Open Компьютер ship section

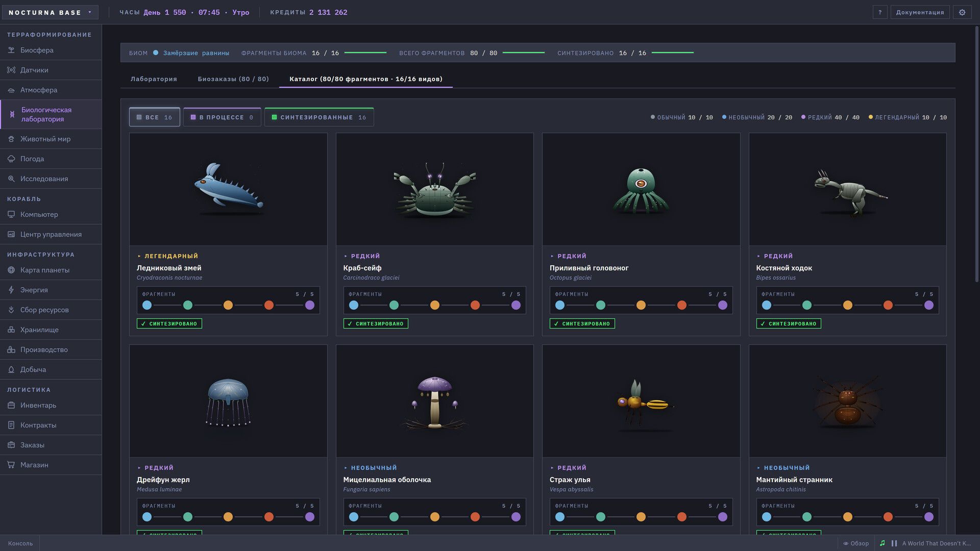[51, 214]
